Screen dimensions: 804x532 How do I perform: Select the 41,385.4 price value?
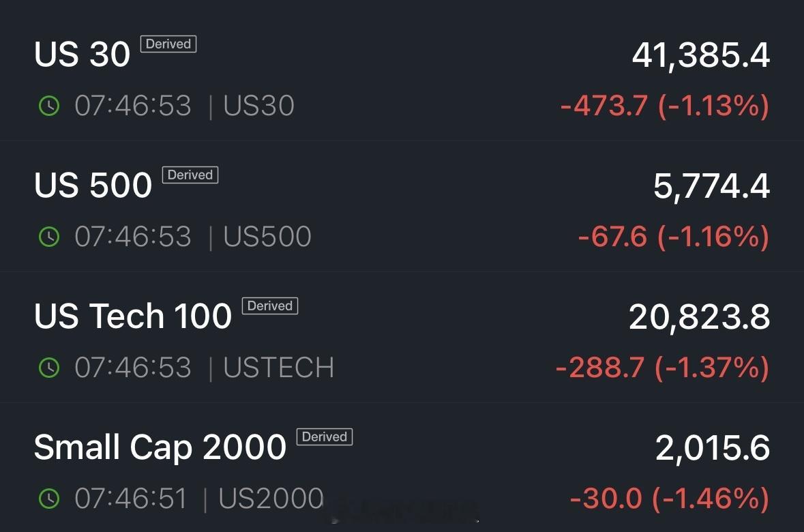(x=701, y=55)
